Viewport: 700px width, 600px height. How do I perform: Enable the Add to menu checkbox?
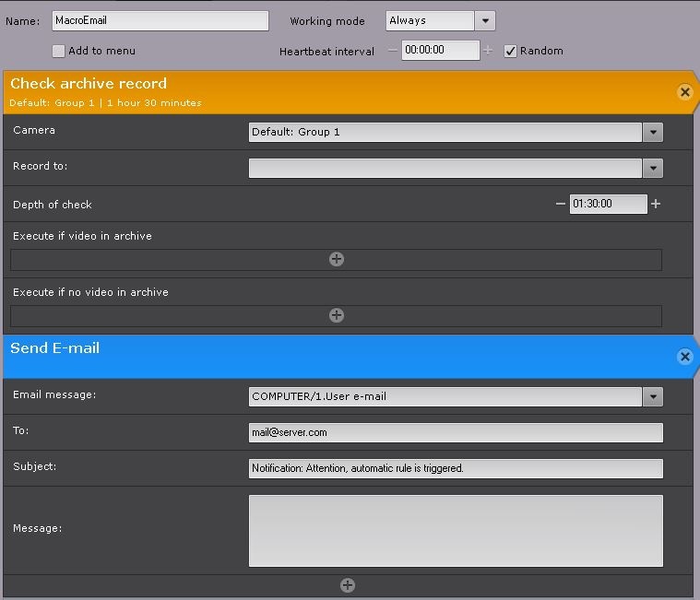59,52
